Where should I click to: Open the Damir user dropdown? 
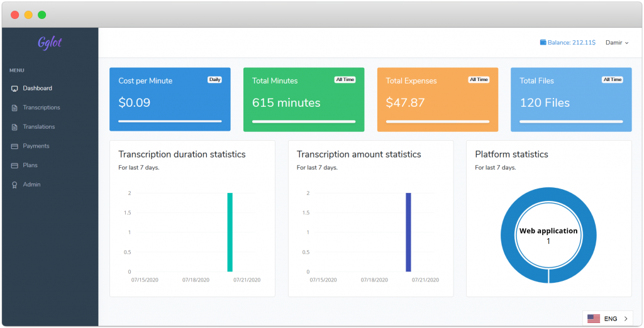coord(617,43)
